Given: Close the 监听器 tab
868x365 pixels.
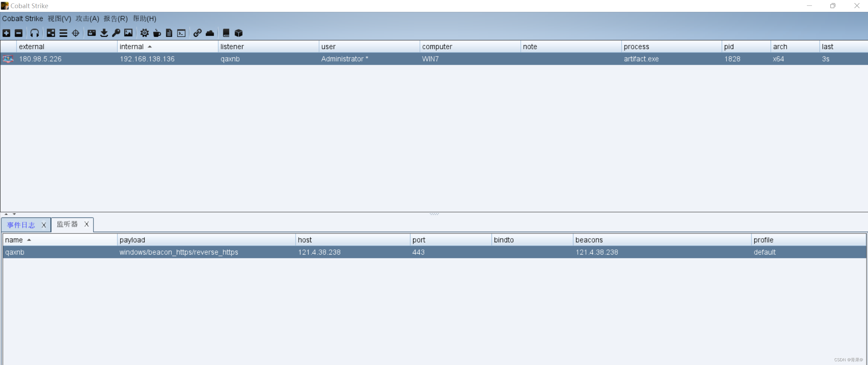Looking at the screenshot, I should click(87, 224).
